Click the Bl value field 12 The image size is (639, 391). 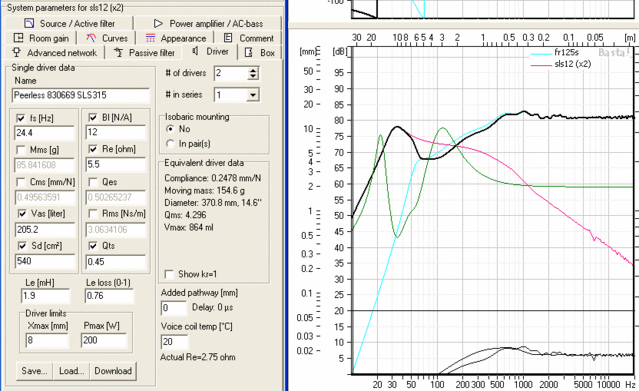click(x=116, y=132)
